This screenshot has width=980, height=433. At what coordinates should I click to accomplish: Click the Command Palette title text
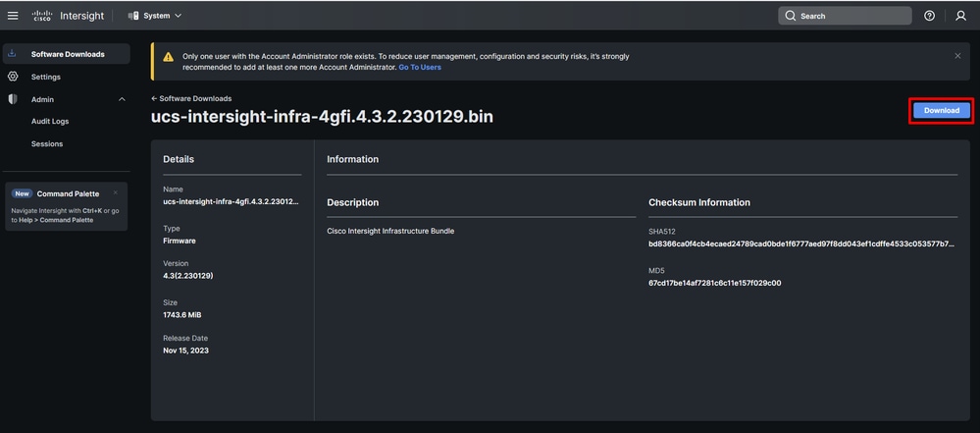[68, 193]
